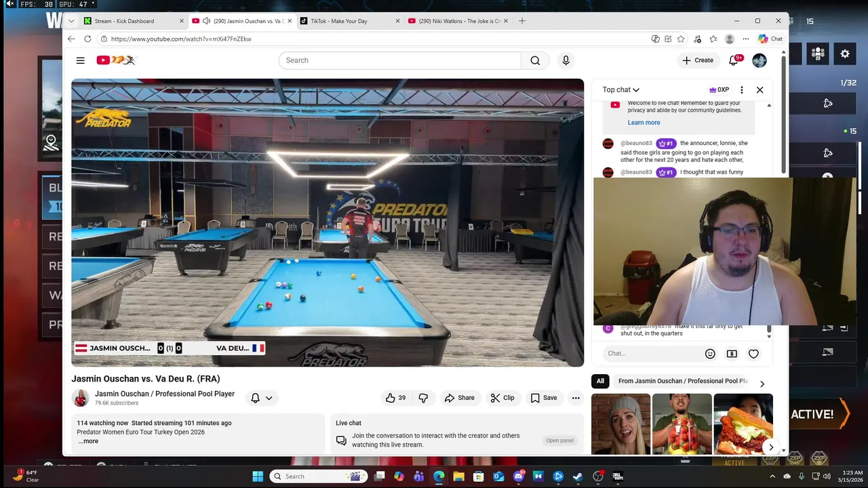Open Edge settings and more ellipsis
This screenshot has height=488, width=868.
pos(746,39)
